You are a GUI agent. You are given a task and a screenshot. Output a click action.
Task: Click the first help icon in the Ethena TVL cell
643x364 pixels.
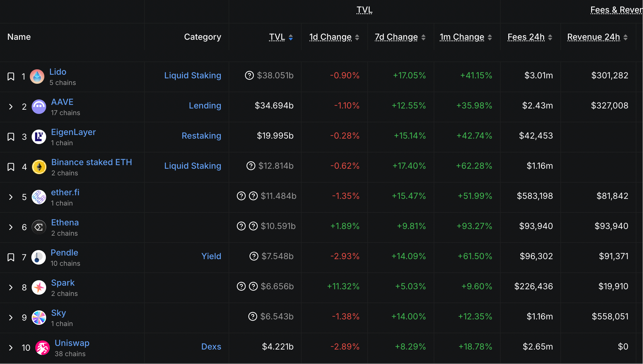click(241, 226)
